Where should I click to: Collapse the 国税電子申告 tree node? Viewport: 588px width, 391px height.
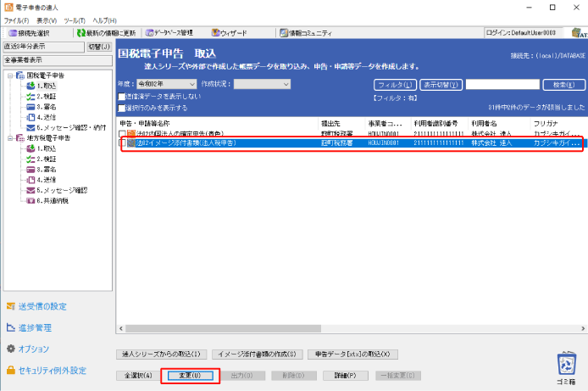pos(10,75)
